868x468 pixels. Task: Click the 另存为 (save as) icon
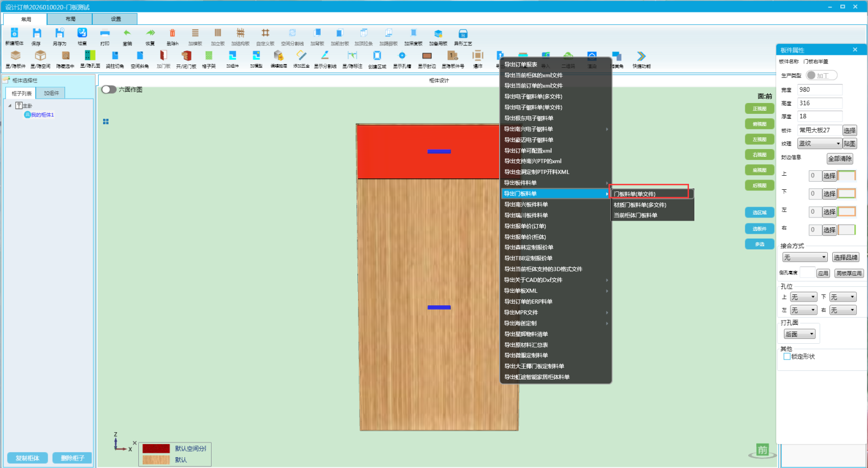click(x=60, y=34)
